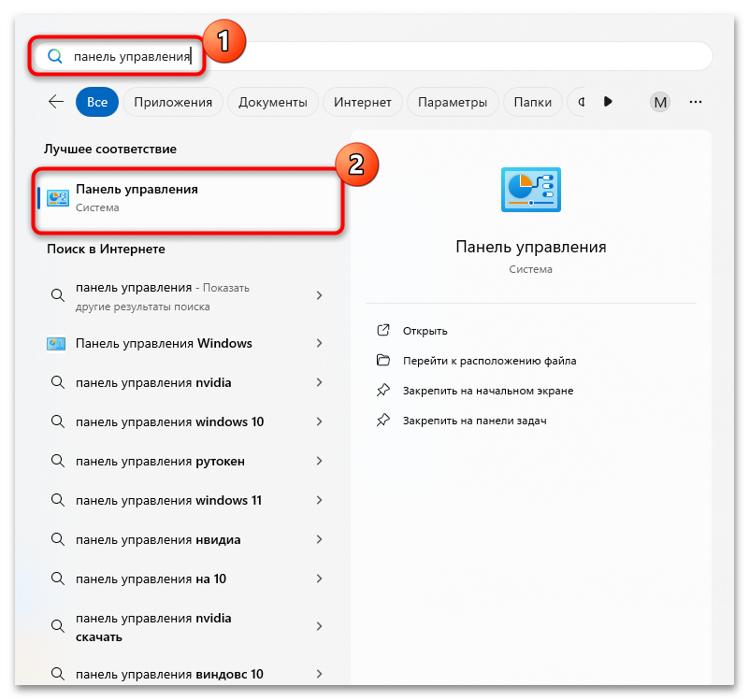
Task: Expand chevron for 'панель управления рутокен'
Action: click(319, 461)
